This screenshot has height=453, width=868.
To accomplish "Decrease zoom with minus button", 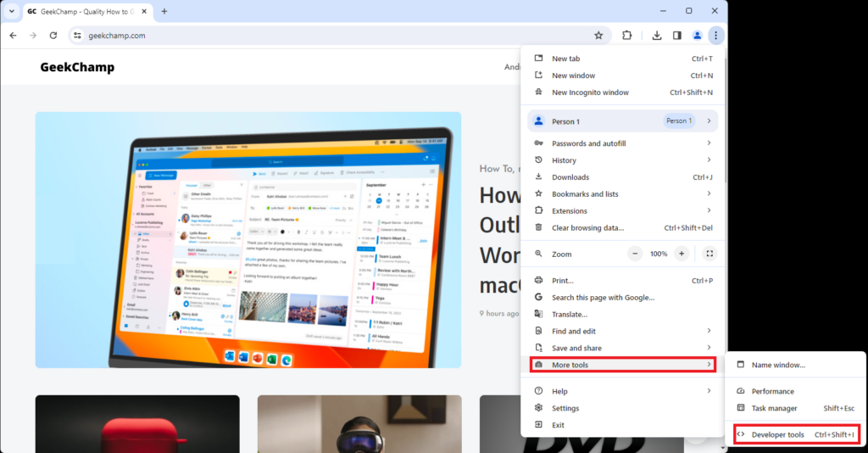I will 635,254.
